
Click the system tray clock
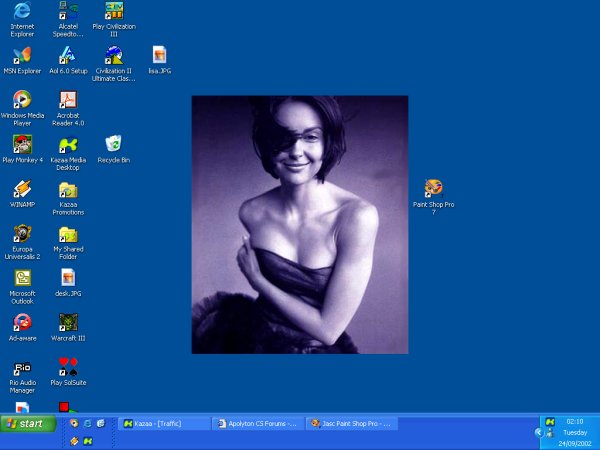click(575, 422)
